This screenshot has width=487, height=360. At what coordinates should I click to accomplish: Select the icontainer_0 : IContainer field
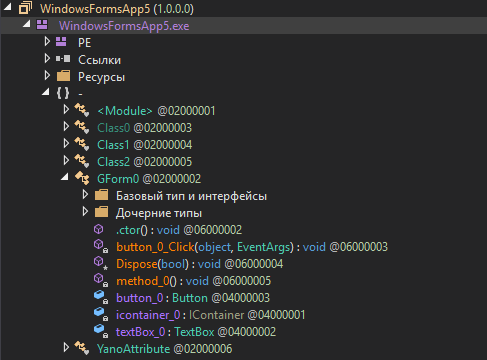[210, 315]
